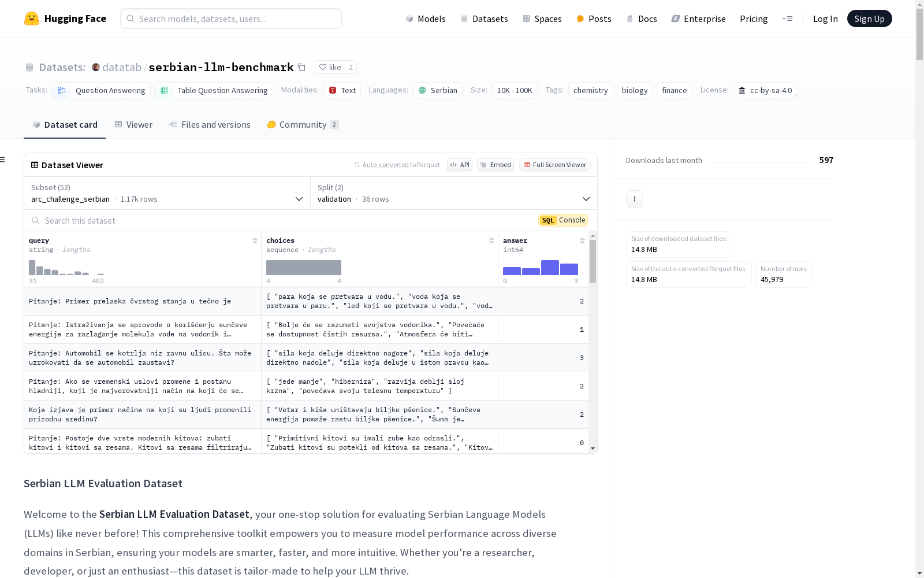Click the dataset viewer table scrollbar thumb

coord(593,261)
